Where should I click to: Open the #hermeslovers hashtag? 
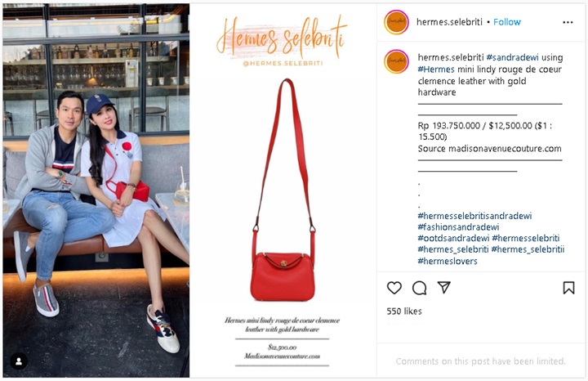pyautogui.click(x=448, y=261)
